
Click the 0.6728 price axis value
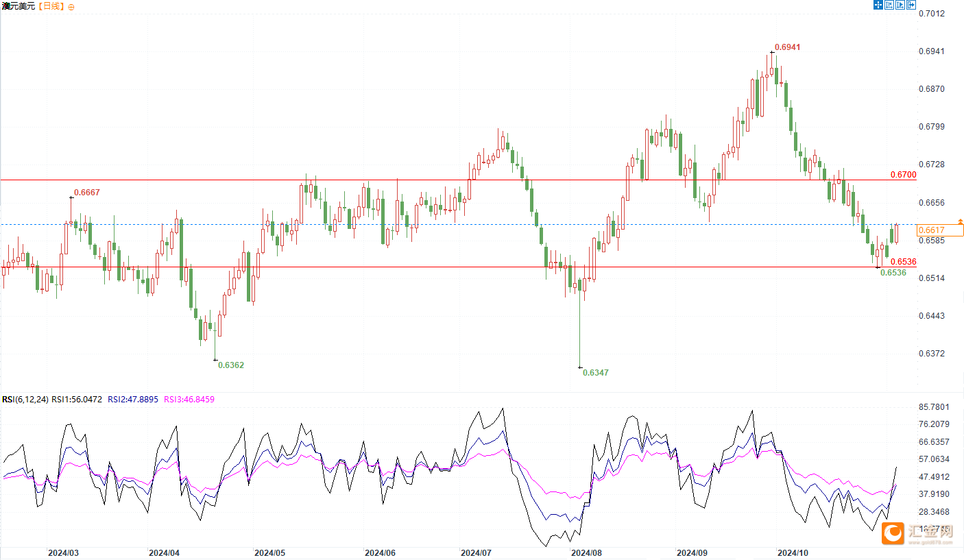click(x=931, y=165)
